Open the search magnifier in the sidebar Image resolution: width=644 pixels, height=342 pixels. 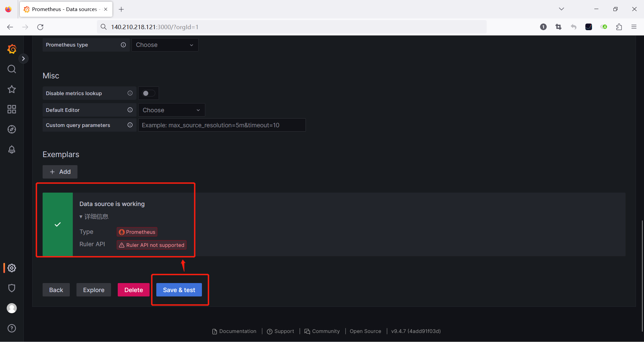pos(12,69)
